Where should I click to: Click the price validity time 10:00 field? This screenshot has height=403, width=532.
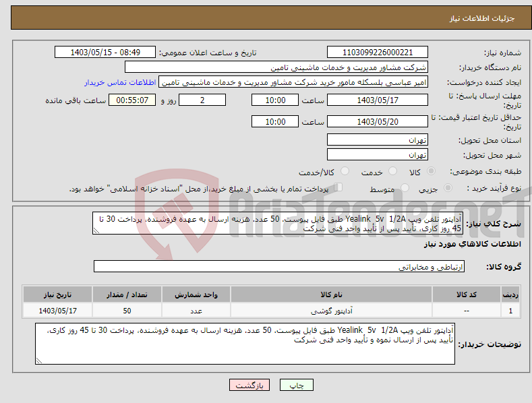tap(275, 121)
